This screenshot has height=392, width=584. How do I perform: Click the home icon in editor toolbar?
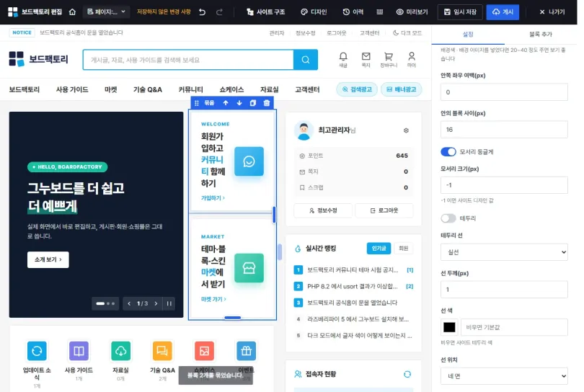(x=72, y=12)
